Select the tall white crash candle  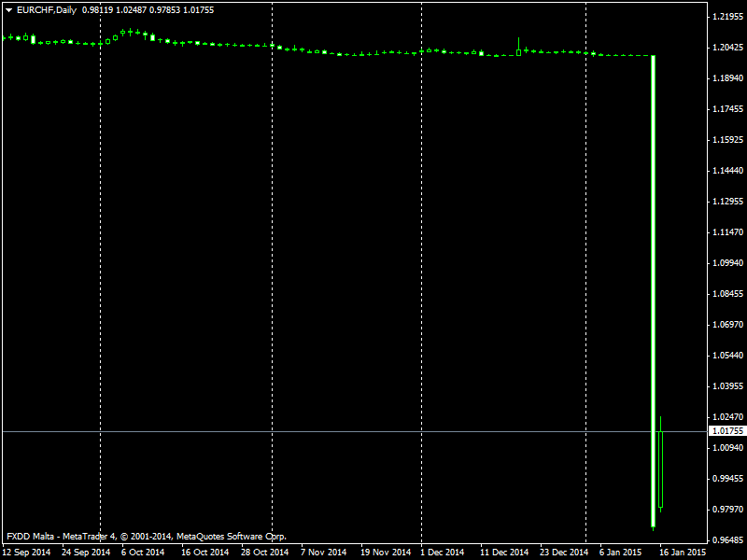653,289
